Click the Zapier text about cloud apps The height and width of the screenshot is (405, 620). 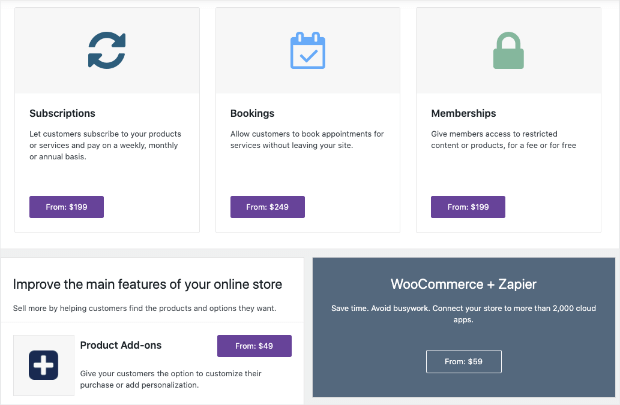tap(463, 314)
